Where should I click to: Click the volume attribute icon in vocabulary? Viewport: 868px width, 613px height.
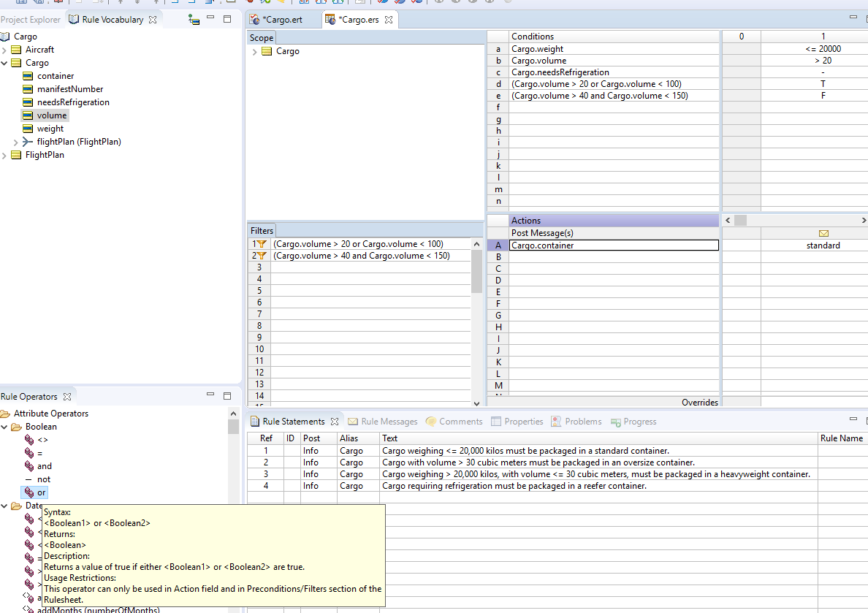pos(28,115)
